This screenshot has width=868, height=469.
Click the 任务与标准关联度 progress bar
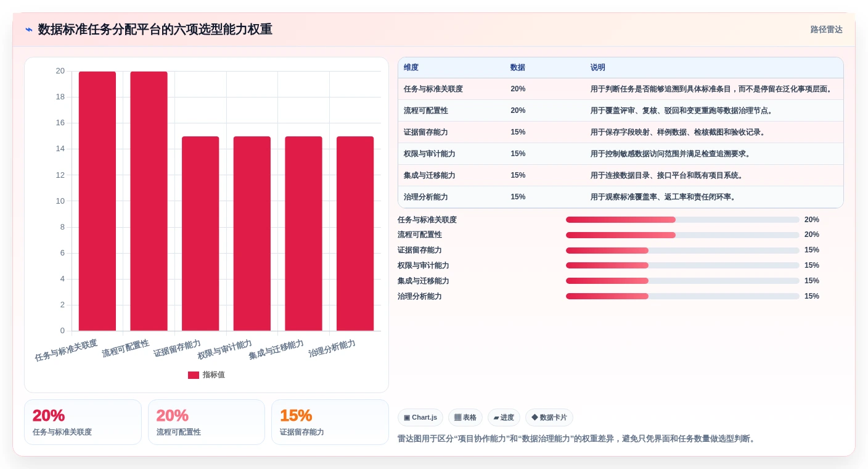coord(682,220)
